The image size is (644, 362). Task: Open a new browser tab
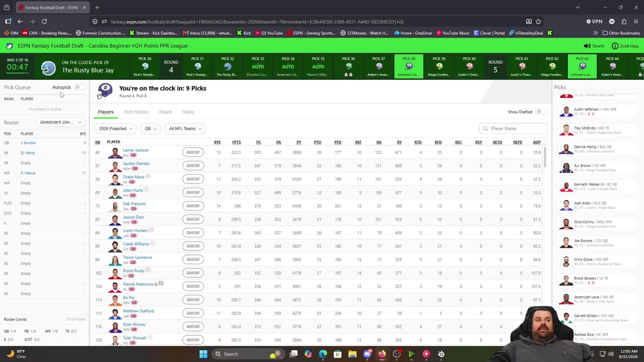[x=97, y=8]
